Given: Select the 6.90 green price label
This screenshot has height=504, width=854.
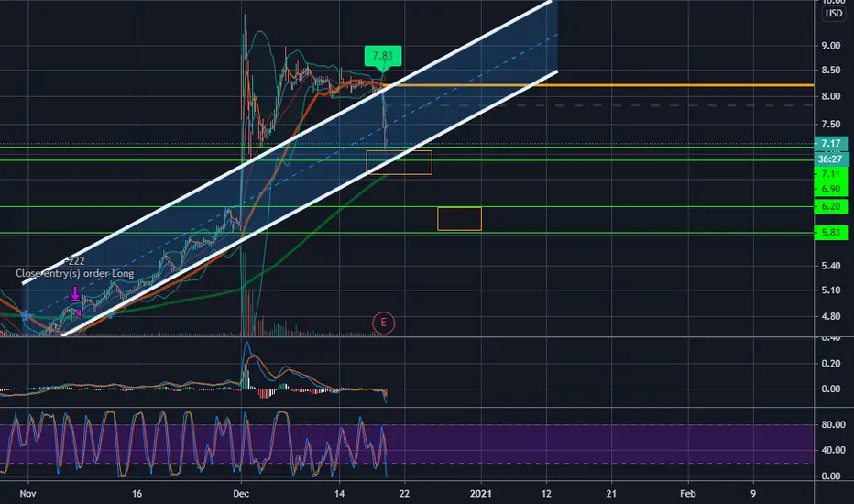Looking at the screenshot, I should [830, 189].
